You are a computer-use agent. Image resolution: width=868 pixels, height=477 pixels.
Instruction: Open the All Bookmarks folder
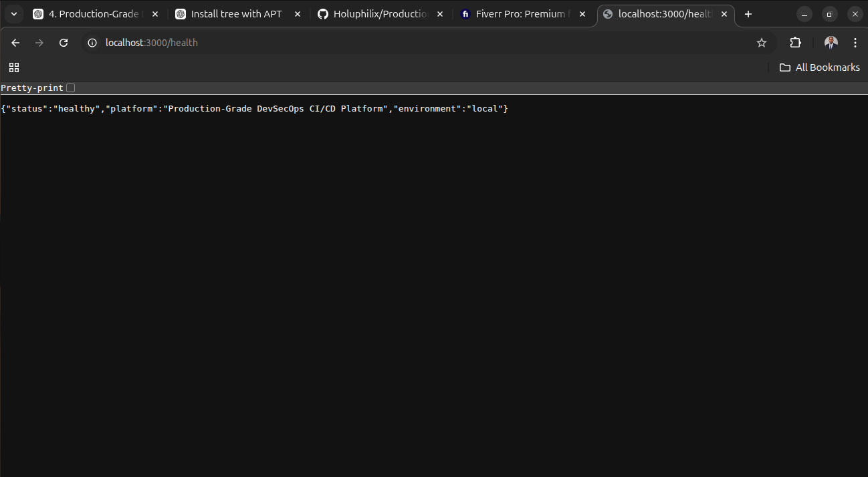click(820, 67)
